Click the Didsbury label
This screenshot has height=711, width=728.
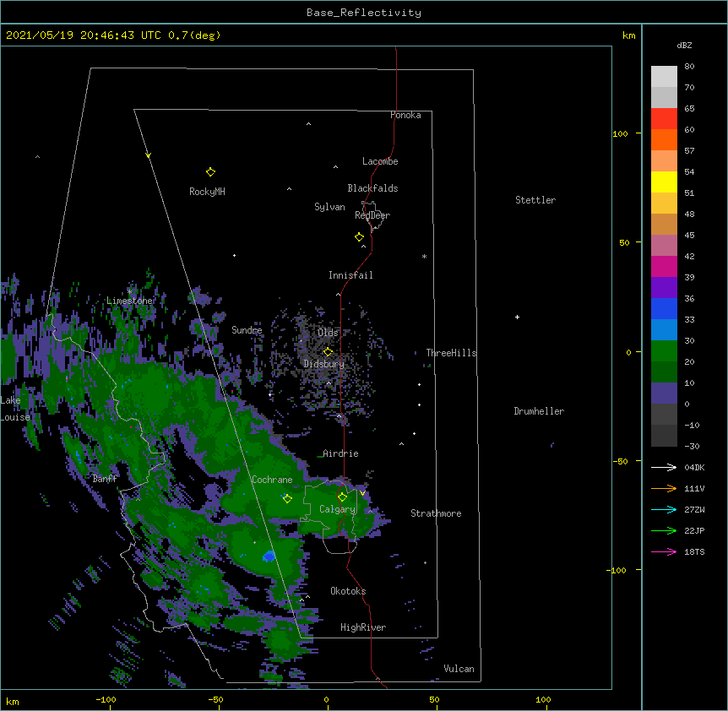(x=324, y=364)
